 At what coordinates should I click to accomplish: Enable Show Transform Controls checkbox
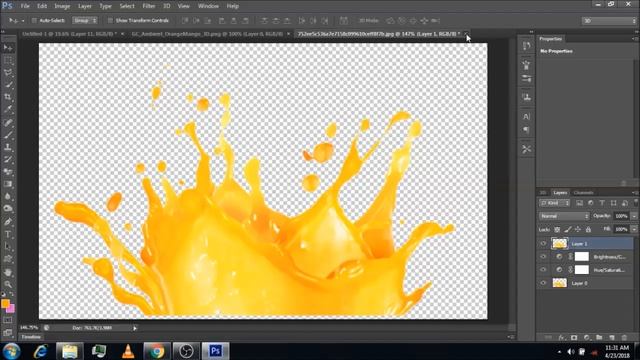(x=110, y=20)
